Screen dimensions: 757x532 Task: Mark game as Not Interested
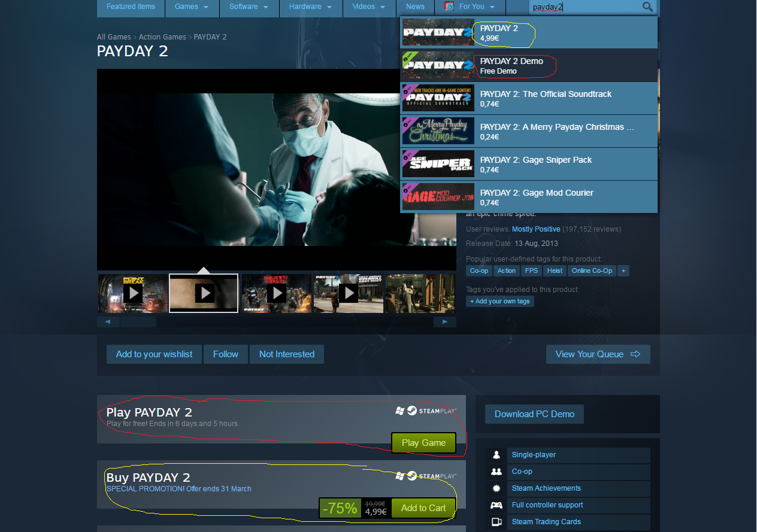[287, 354]
